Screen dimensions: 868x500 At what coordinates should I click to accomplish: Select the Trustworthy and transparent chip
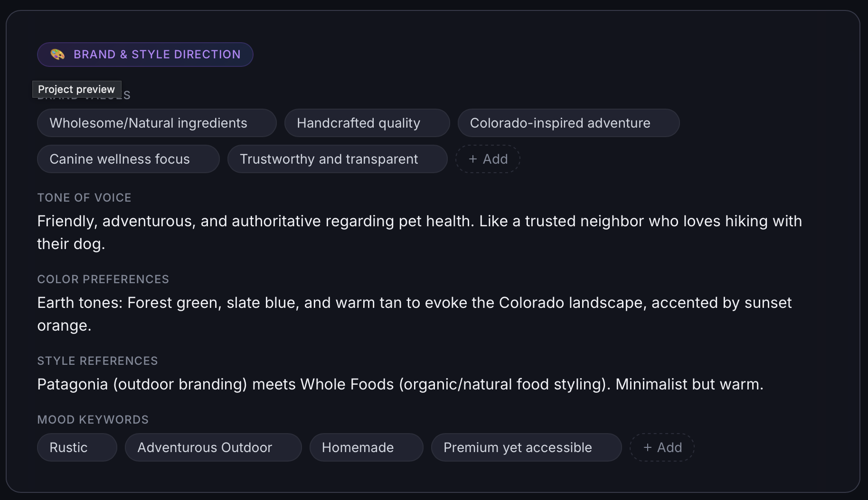click(x=337, y=159)
